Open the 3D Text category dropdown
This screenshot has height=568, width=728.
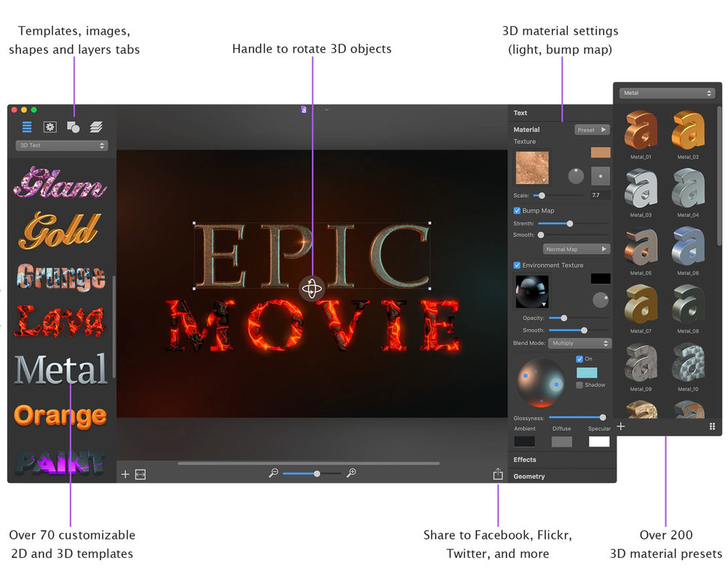[x=62, y=146]
